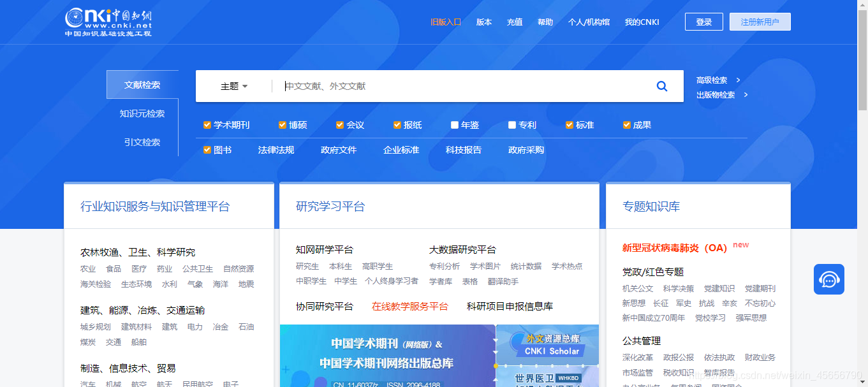Image resolution: width=868 pixels, height=387 pixels.
Task: Open 帮助 in top navigation
Action: point(545,22)
